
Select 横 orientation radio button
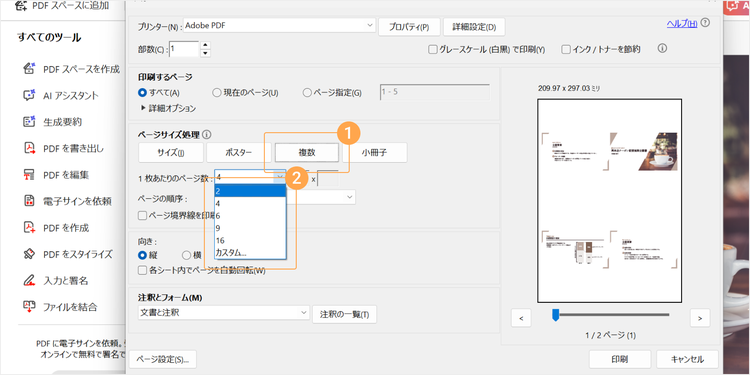187,254
